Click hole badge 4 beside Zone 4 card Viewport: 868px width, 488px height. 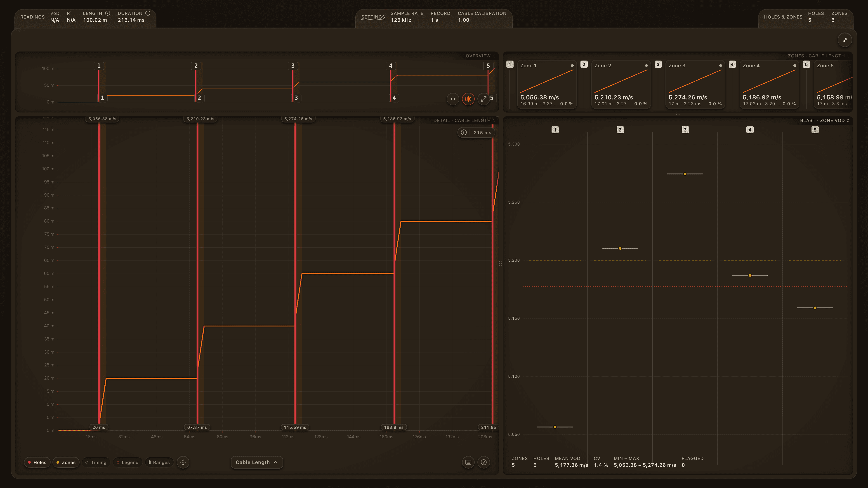pyautogui.click(x=732, y=64)
